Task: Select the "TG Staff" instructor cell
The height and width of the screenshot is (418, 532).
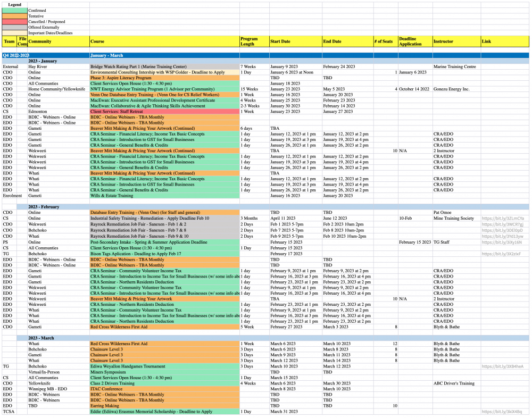Action: click(x=456, y=243)
